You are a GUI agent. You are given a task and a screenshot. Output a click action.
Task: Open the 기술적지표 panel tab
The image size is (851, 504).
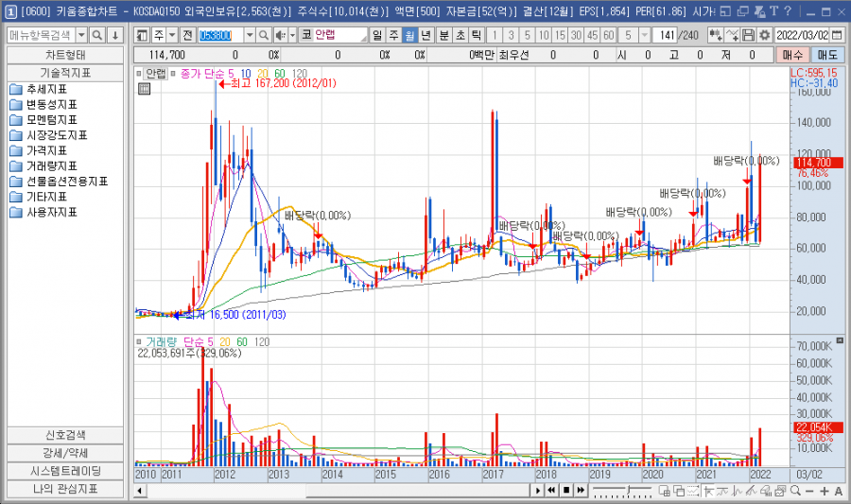[x=65, y=73]
